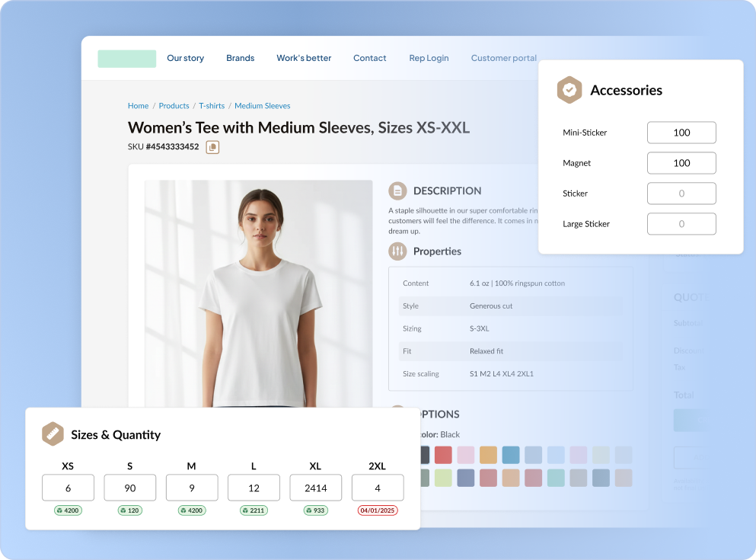The height and width of the screenshot is (560, 756).
Task: Select the orange color swatch
Action: coord(488,455)
